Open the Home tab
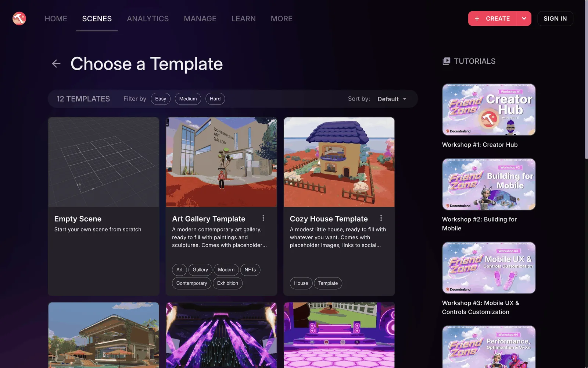 click(56, 19)
